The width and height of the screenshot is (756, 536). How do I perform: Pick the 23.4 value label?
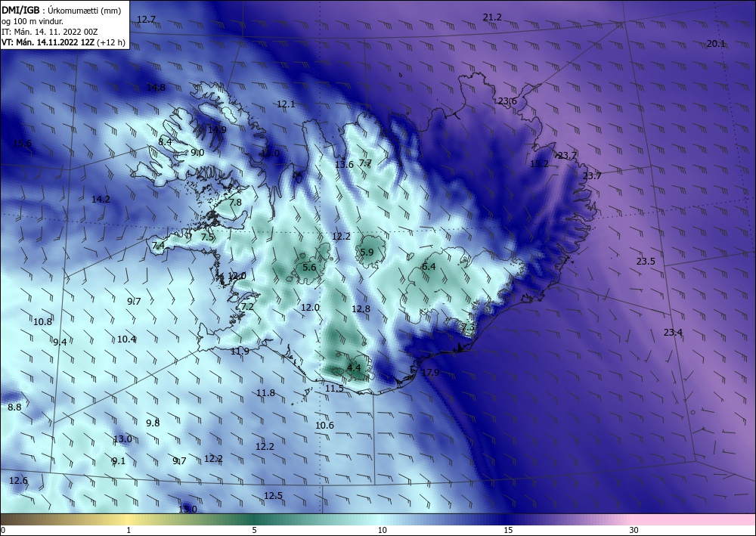point(673,333)
